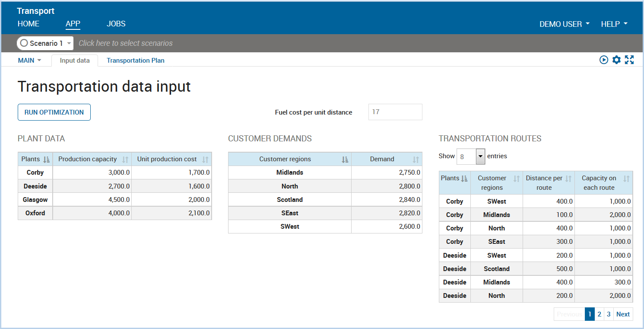
Task: Open the Scenario 1 dropdown arrow
Action: click(x=69, y=43)
